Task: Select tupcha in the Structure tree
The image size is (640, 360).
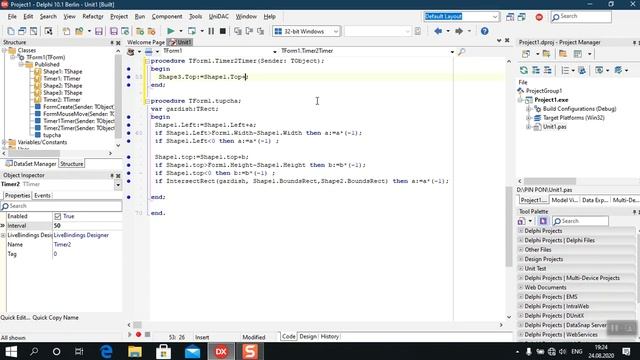Action: 52,135
